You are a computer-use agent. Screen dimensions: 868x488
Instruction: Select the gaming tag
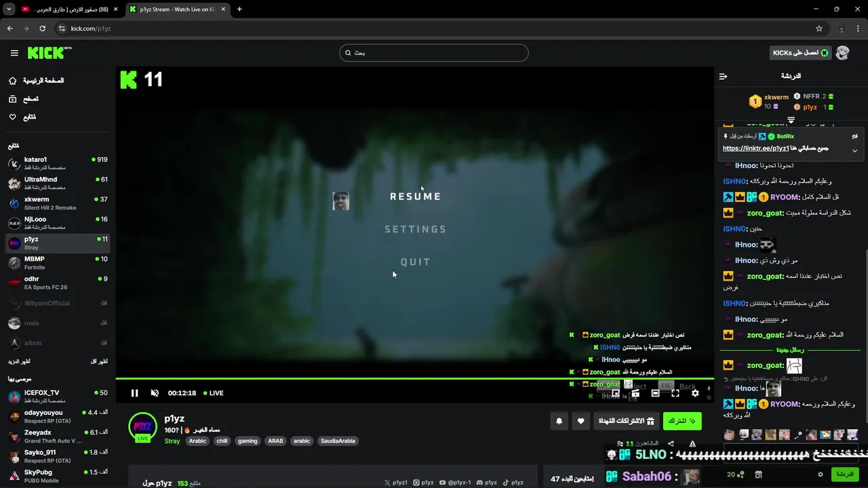(x=248, y=441)
